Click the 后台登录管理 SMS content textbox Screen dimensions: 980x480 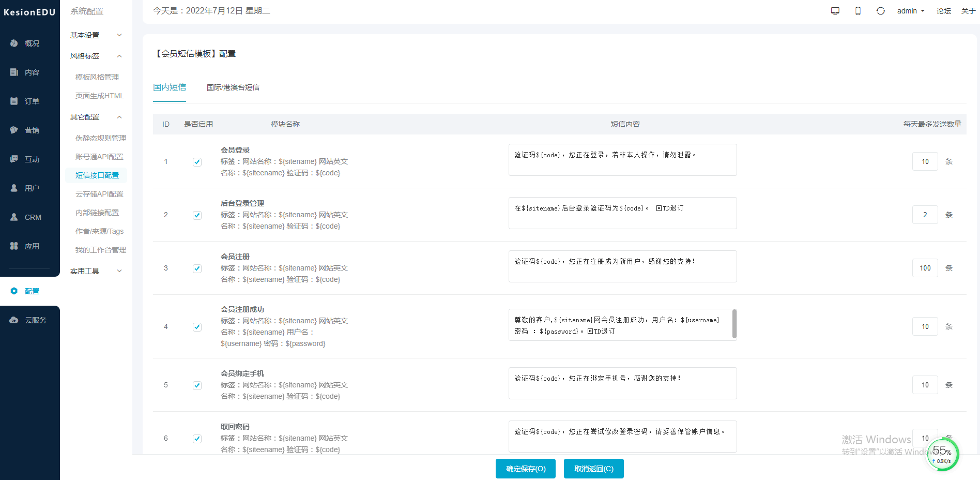point(622,213)
